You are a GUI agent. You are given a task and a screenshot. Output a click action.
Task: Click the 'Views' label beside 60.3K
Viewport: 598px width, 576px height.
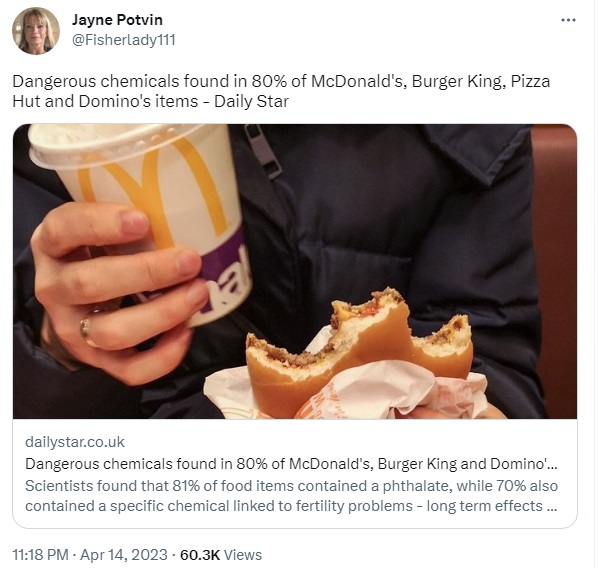(x=243, y=555)
